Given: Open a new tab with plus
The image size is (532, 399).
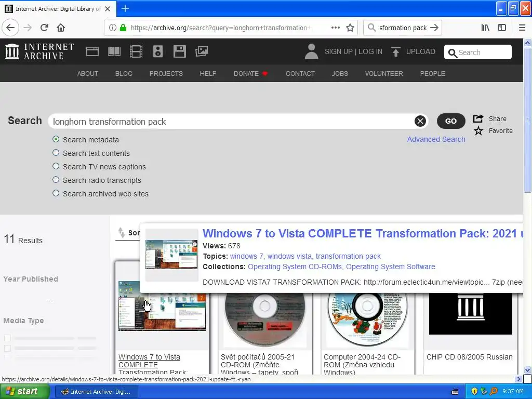Looking at the screenshot, I should click(x=125, y=8).
